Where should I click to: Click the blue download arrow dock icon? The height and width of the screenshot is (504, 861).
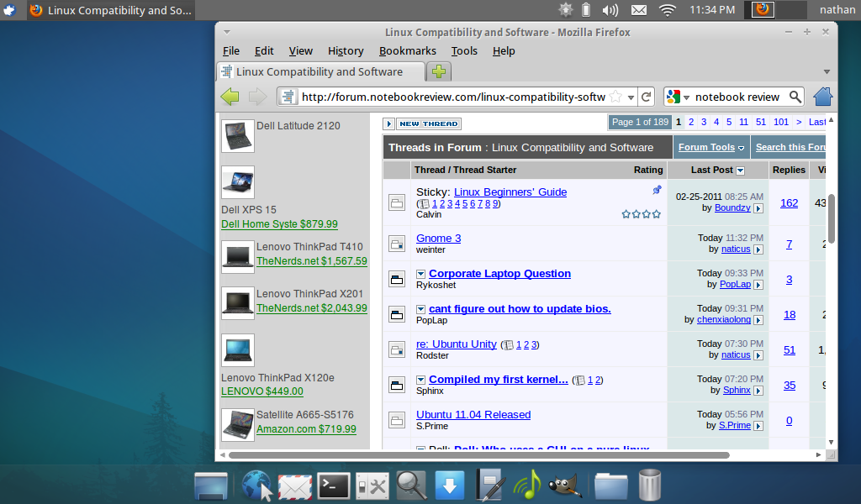pyautogui.click(x=449, y=486)
